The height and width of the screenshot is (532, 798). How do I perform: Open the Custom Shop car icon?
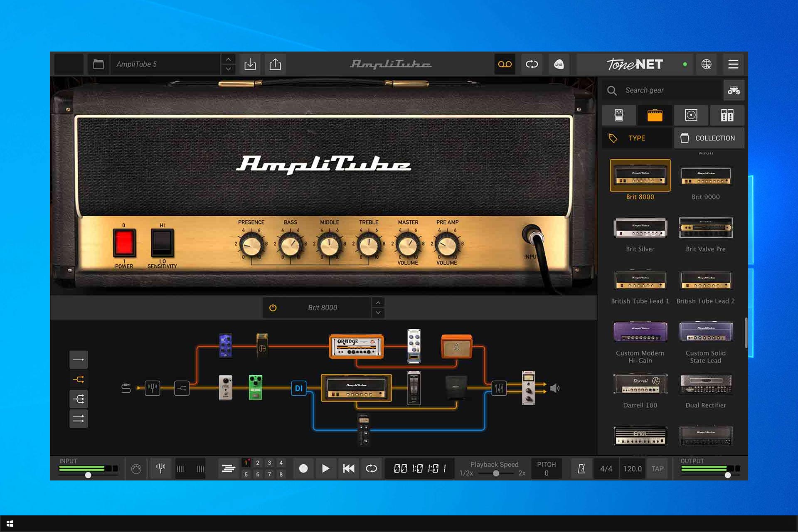(734, 90)
